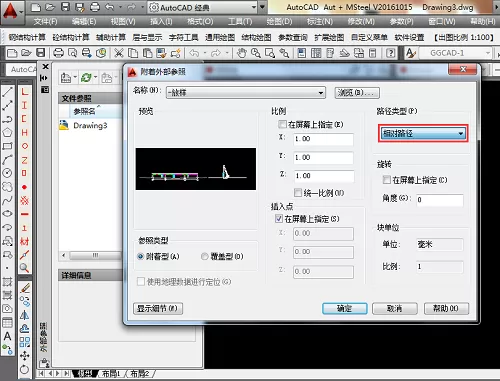Screen dimensions: 500x381
Task: Select the Multiline Text A tool
Action: [7, 336]
